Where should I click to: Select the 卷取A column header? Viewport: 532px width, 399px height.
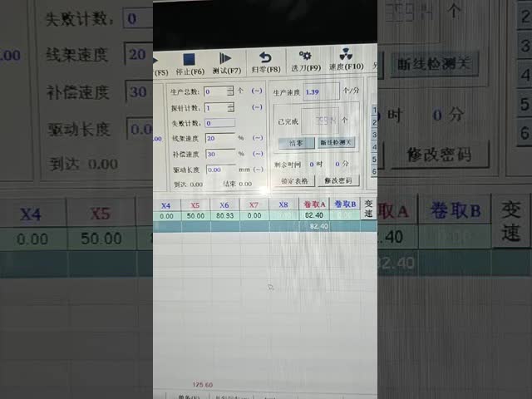point(314,204)
